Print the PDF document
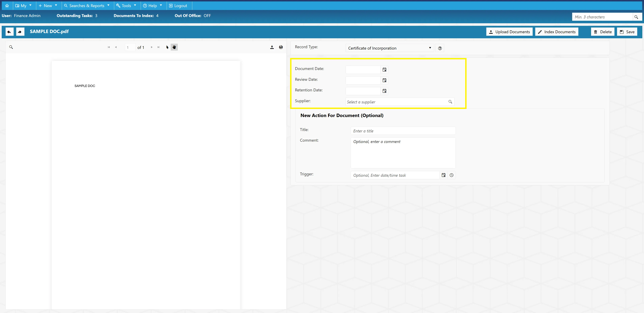 [281, 47]
